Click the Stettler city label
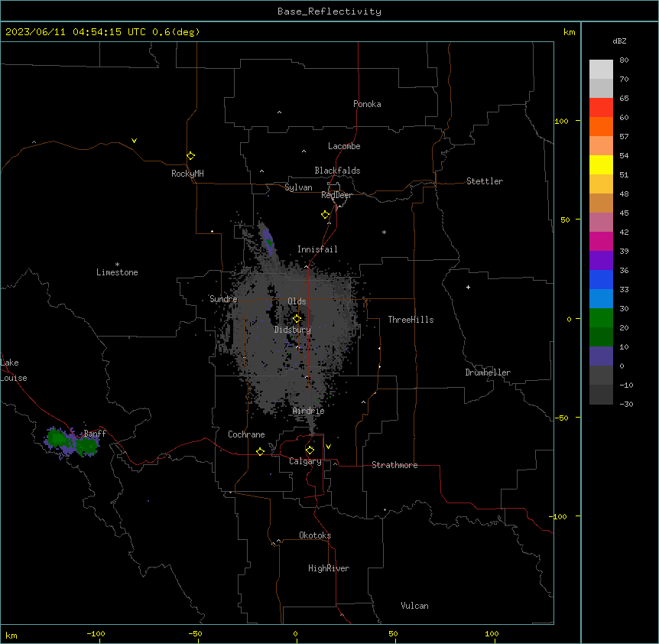Image resolution: width=659 pixels, height=644 pixels. 485,181
